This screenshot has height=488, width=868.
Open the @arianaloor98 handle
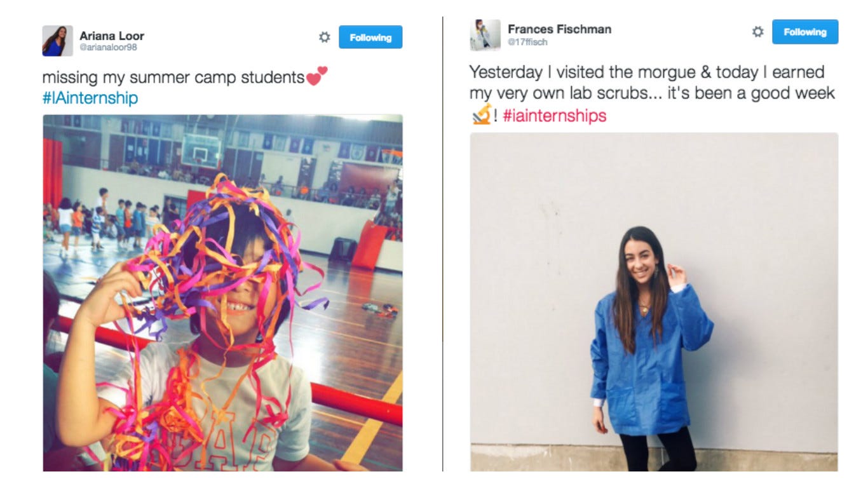coord(108,48)
